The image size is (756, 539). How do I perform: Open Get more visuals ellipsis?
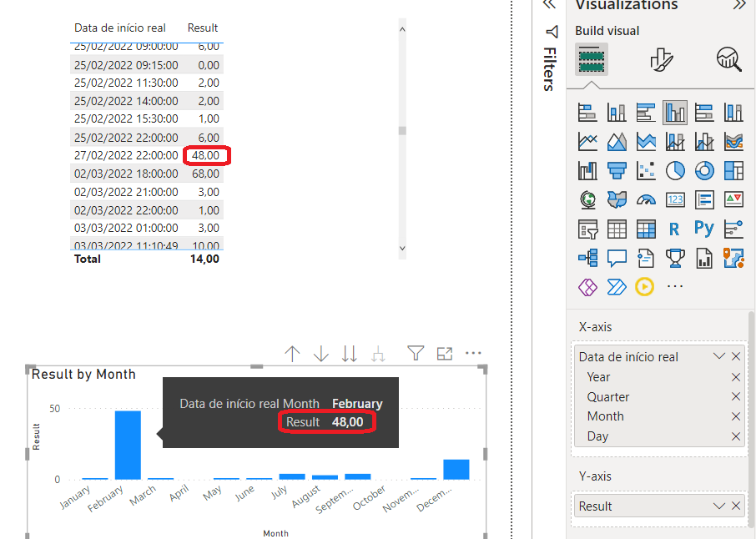[x=674, y=286]
